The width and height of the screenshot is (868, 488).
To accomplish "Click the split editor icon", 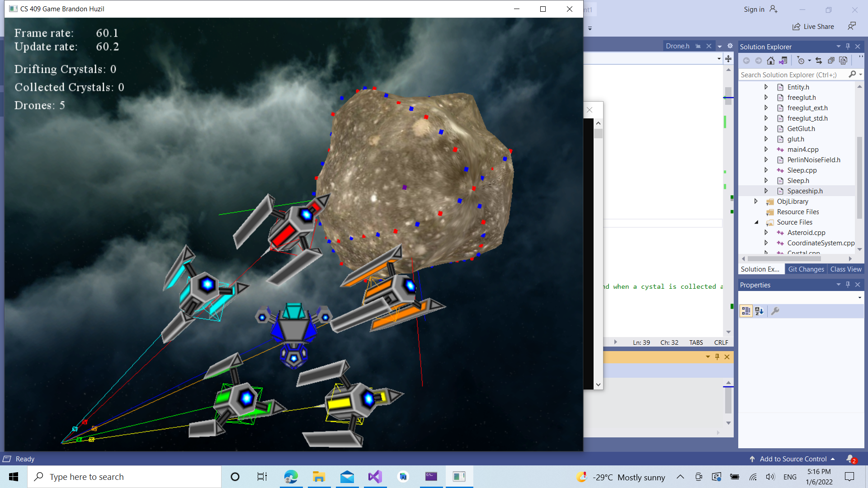I will (728, 59).
